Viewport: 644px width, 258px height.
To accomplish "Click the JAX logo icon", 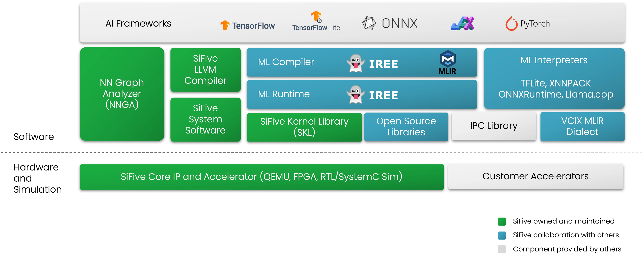I will click(x=462, y=23).
